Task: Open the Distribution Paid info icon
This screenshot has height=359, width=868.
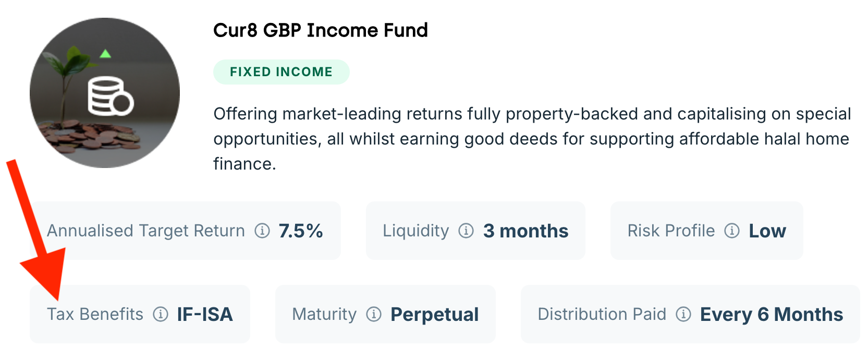Action: click(x=683, y=314)
